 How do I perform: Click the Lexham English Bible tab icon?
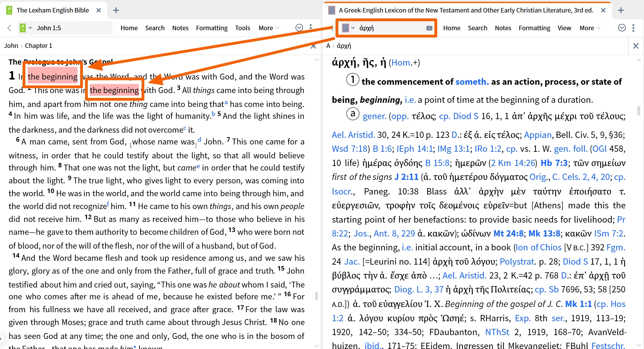coord(9,10)
